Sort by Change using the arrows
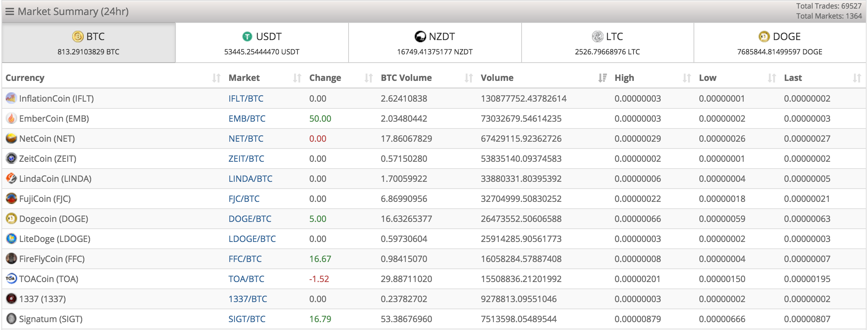This screenshot has width=868, height=330. pos(369,78)
